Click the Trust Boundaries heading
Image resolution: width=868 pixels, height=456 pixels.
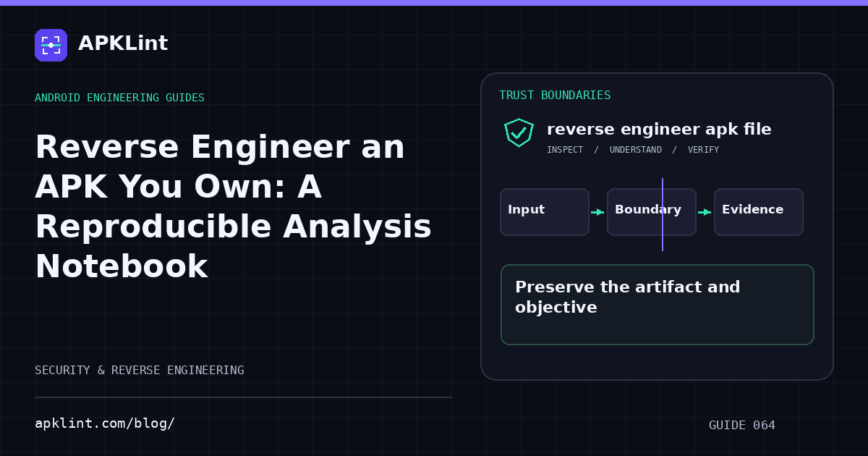[555, 96]
